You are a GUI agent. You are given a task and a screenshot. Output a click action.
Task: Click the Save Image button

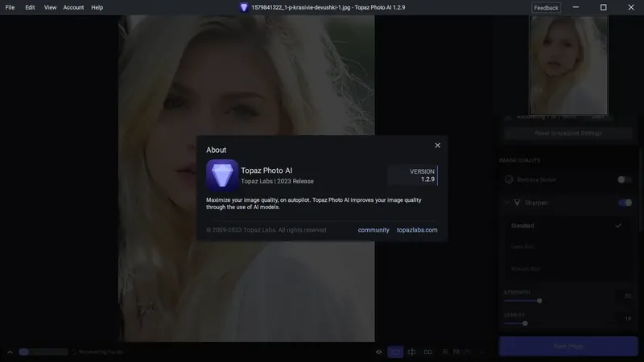(568, 346)
